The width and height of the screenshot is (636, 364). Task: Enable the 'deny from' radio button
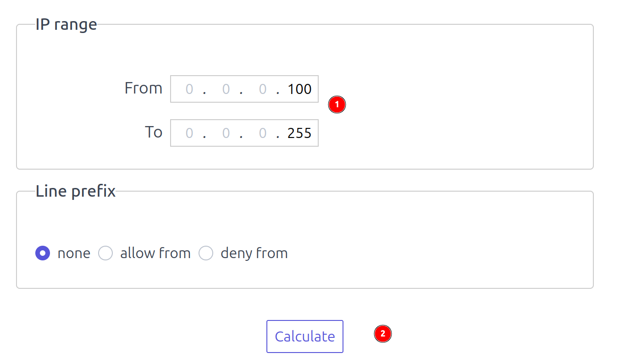point(206,253)
